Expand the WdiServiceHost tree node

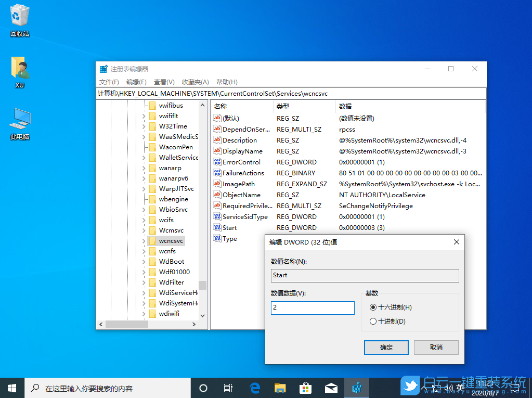pyautogui.click(x=144, y=292)
